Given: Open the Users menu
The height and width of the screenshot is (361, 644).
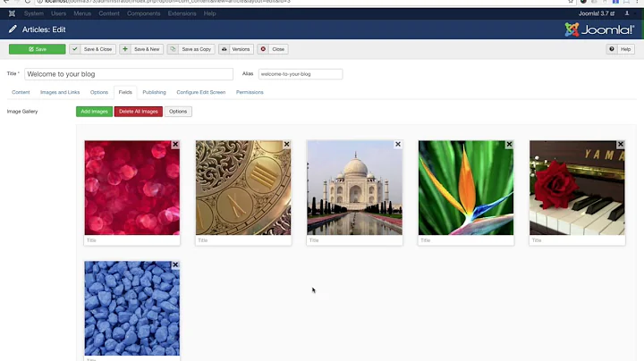Looking at the screenshot, I should click(x=58, y=13).
